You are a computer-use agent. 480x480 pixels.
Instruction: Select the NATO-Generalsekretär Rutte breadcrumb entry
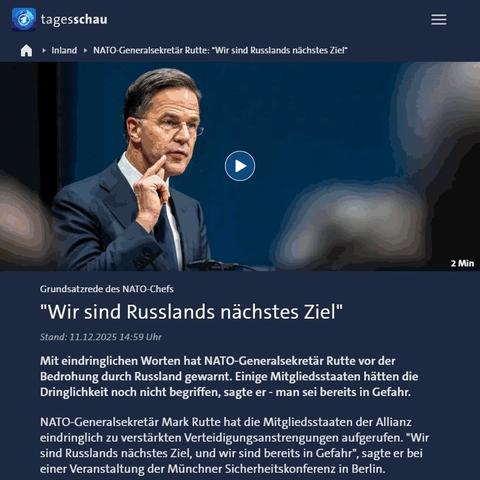pyautogui.click(x=220, y=50)
